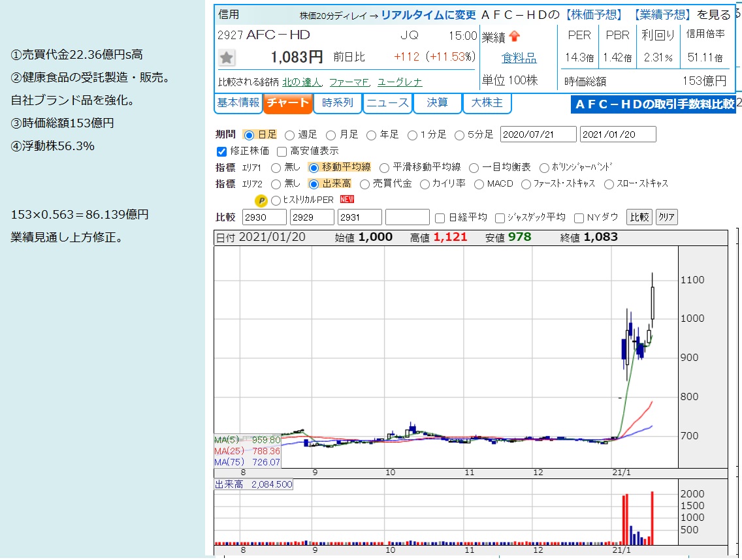This screenshot has height=560, width=742.
Task: Select ヒストリカルPER radio button
Action: [276, 200]
